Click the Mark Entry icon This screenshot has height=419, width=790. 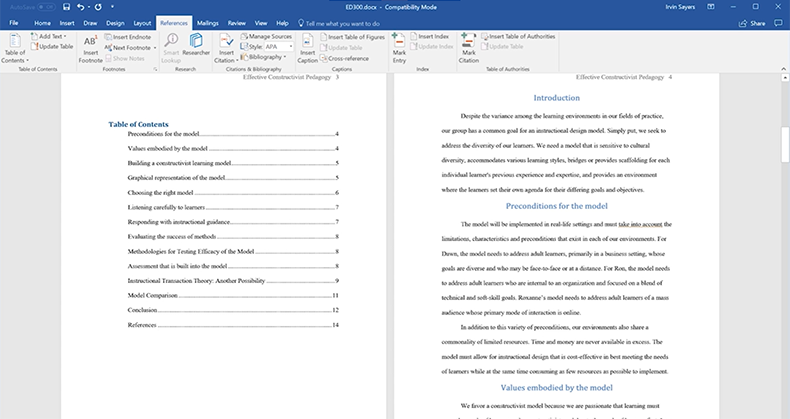[399, 42]
